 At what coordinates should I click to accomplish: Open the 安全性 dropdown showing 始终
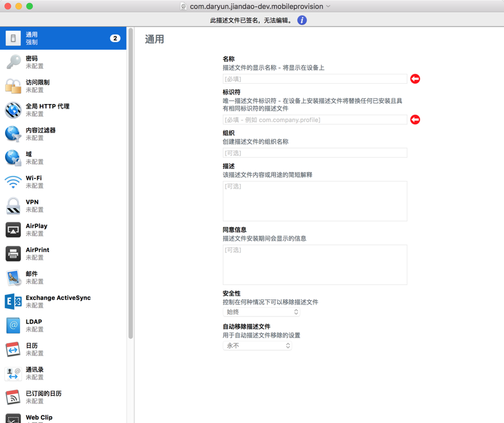pos(261,311)
